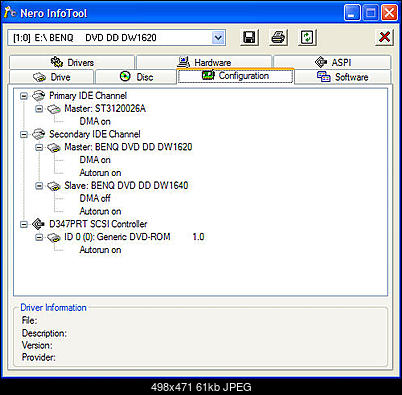Select Autorun on under BENQ DW1640
402x395 pixels.
pos(100,211)
